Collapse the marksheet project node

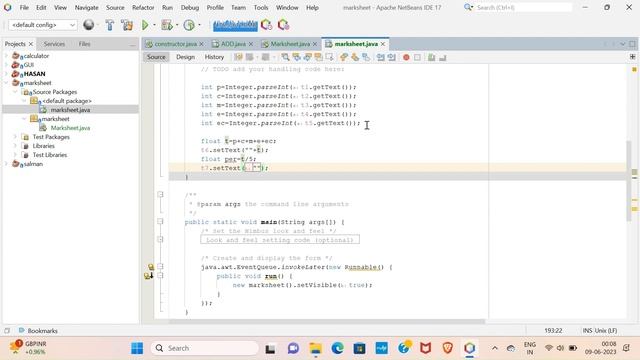pos(6,83)
